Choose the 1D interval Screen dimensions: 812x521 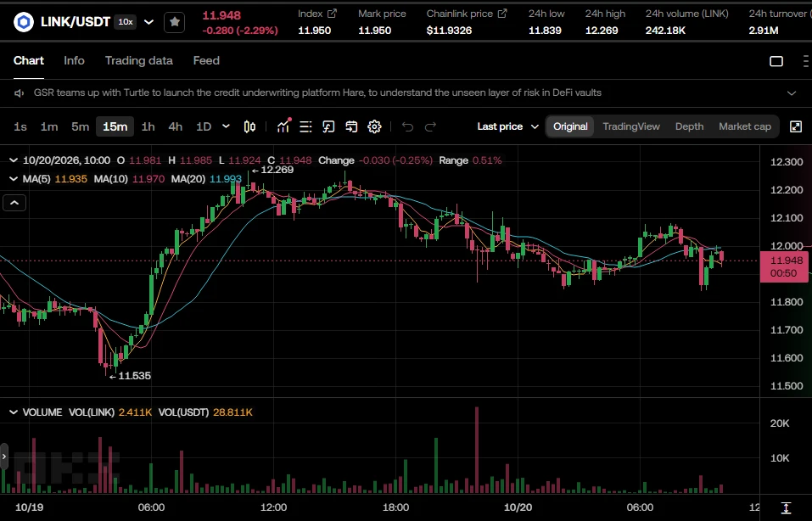204,126
